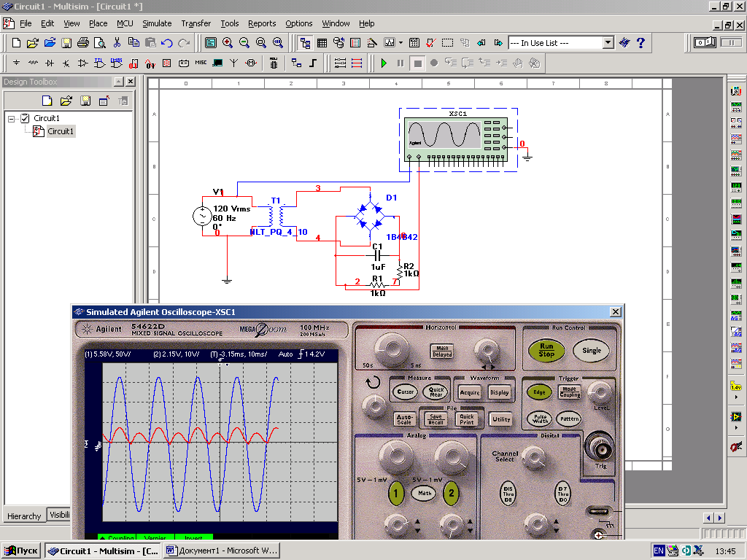The width and height of the screenshot is (747, 560).
Task: Select the D1 bridge rectifier on schematic
Action: pos(370,217)
